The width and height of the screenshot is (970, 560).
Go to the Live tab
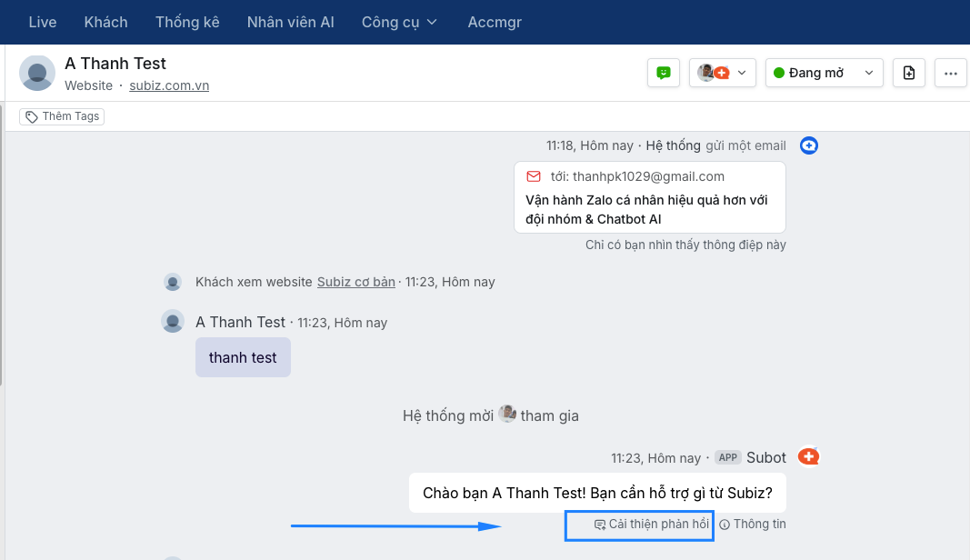point(43,22)
